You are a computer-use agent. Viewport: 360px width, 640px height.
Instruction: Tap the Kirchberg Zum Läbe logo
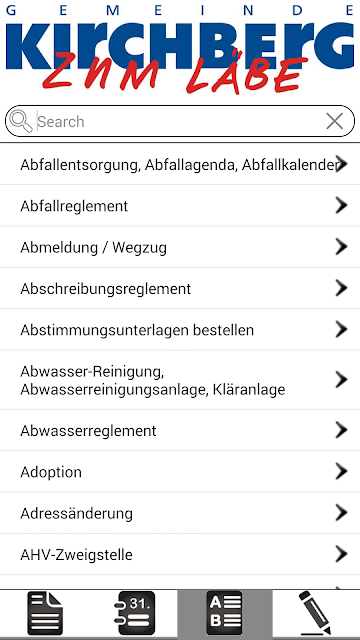[x=180, y=49]
